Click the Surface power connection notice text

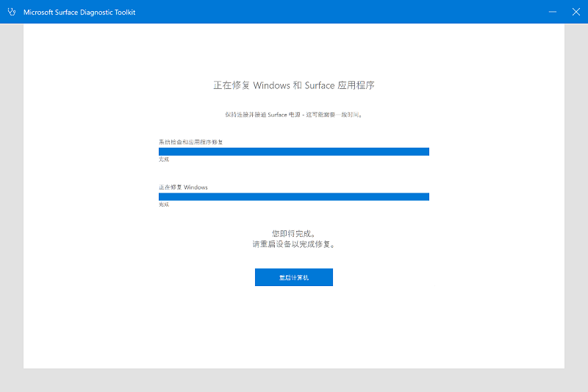[293, 115]
